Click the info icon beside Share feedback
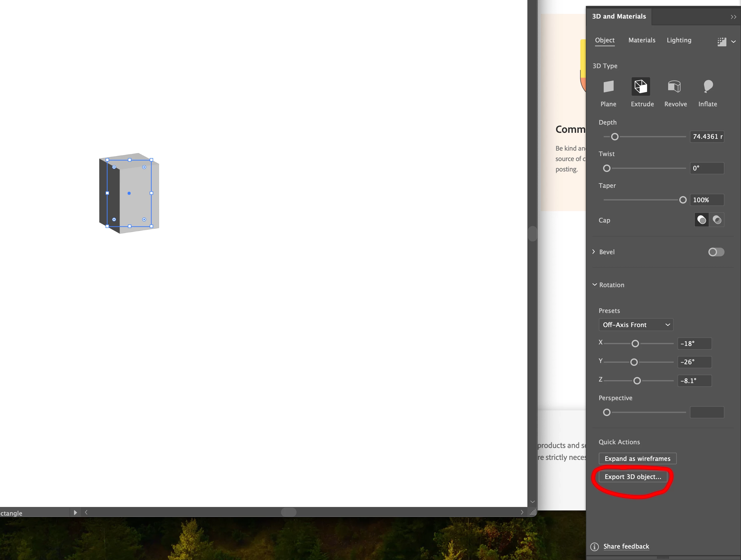This screenshot has height=560, width=741. (x=594, y=547)
